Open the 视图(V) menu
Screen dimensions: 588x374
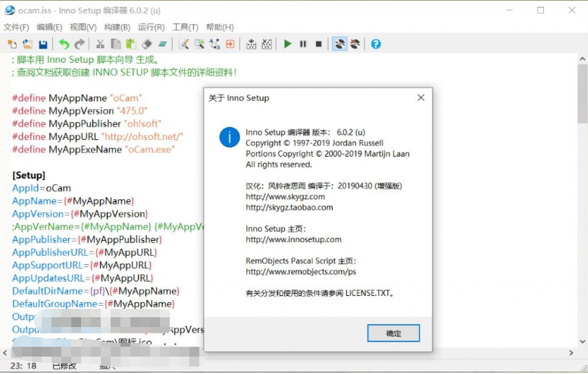coord(83,27)
